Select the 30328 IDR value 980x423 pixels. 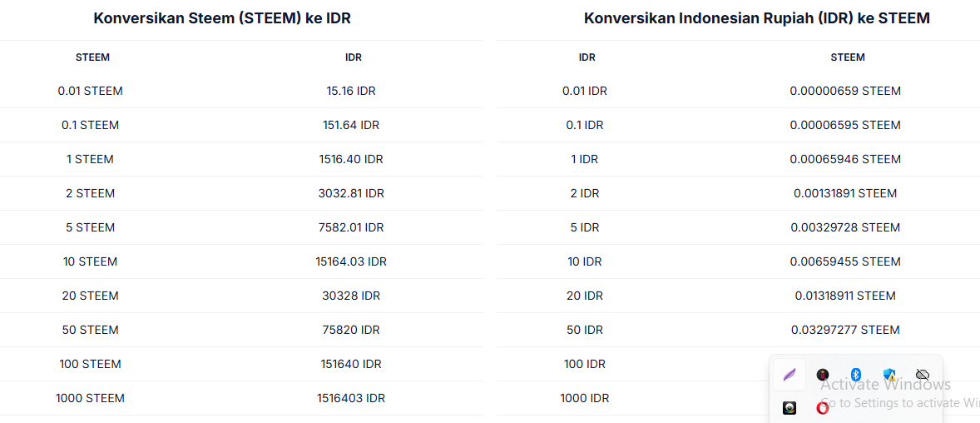click(x=350, y=296)
